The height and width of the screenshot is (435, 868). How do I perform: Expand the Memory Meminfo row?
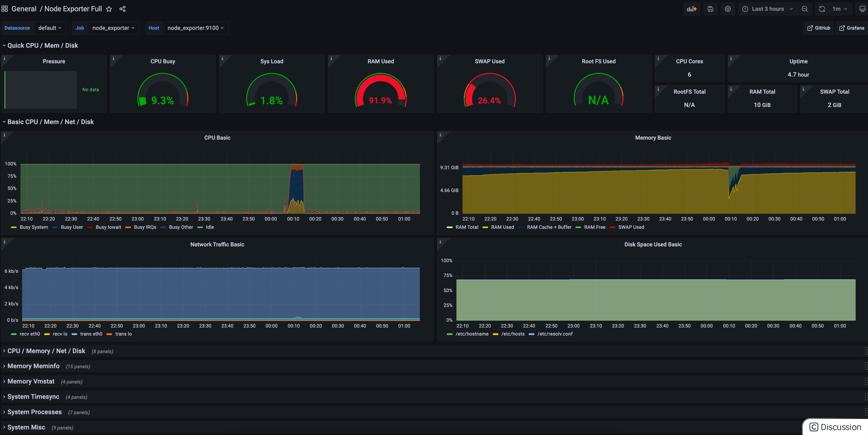click(33, 366)
